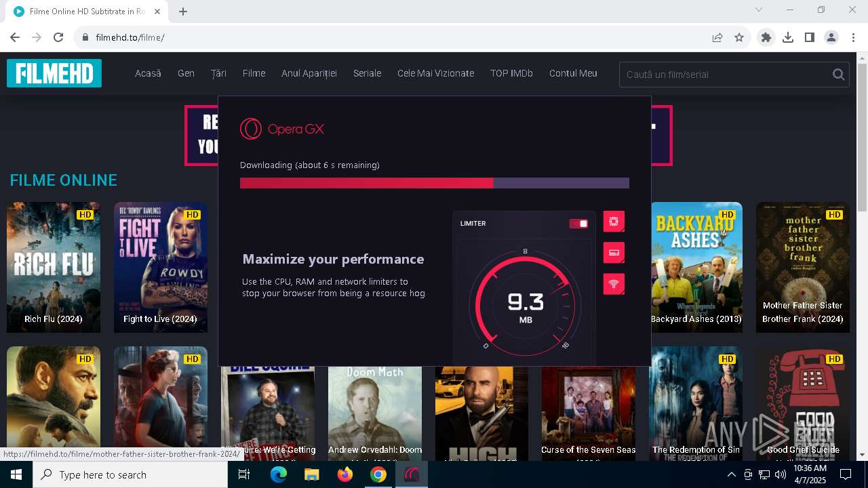Open Contul Meu page

(x=573, y=73)
